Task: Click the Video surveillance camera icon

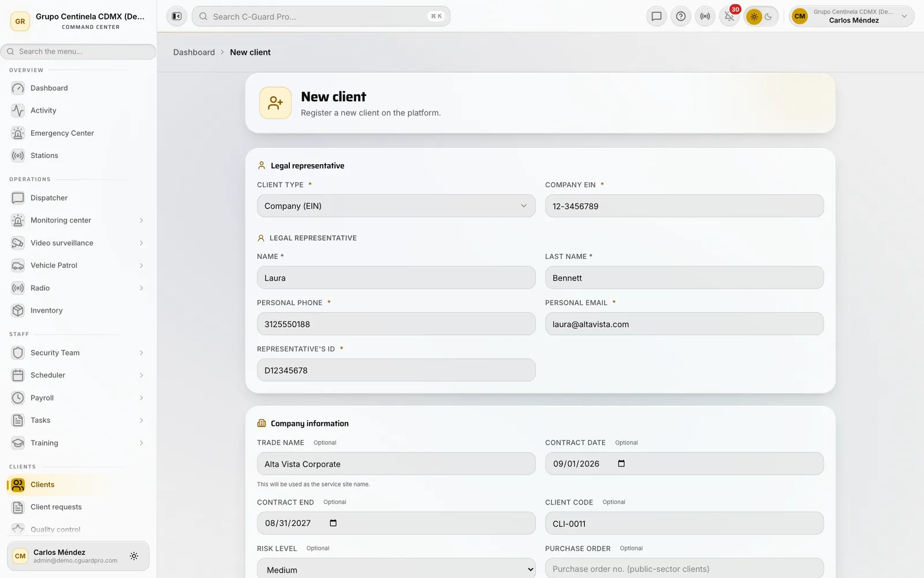Action: pyautogui.click(x=18, y=243)
